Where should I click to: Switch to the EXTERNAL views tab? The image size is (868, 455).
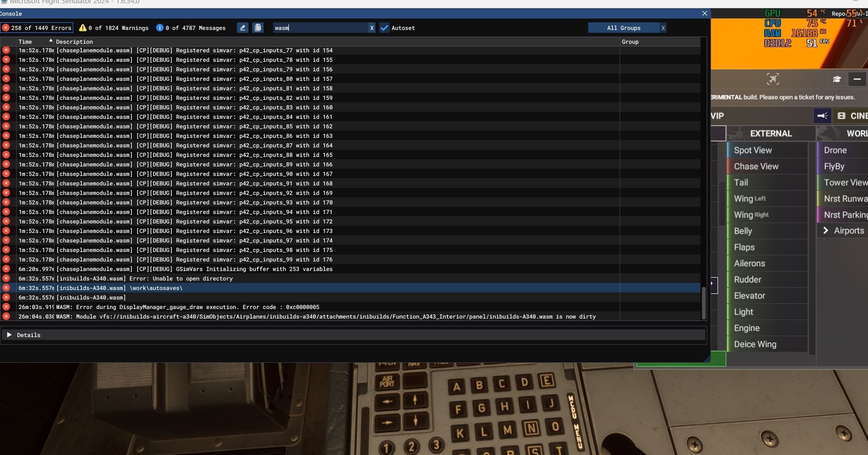click(x=770, y=134)
